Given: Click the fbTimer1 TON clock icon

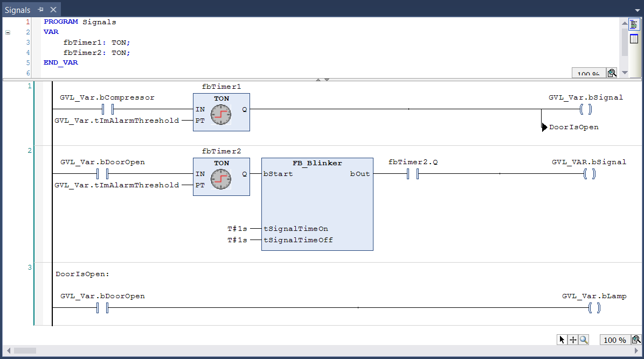Looking at the screenshot, I should pos(221,115).
